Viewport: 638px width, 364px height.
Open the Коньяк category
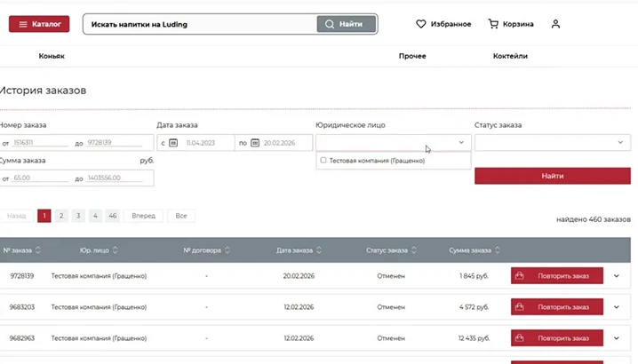(52, 56)
